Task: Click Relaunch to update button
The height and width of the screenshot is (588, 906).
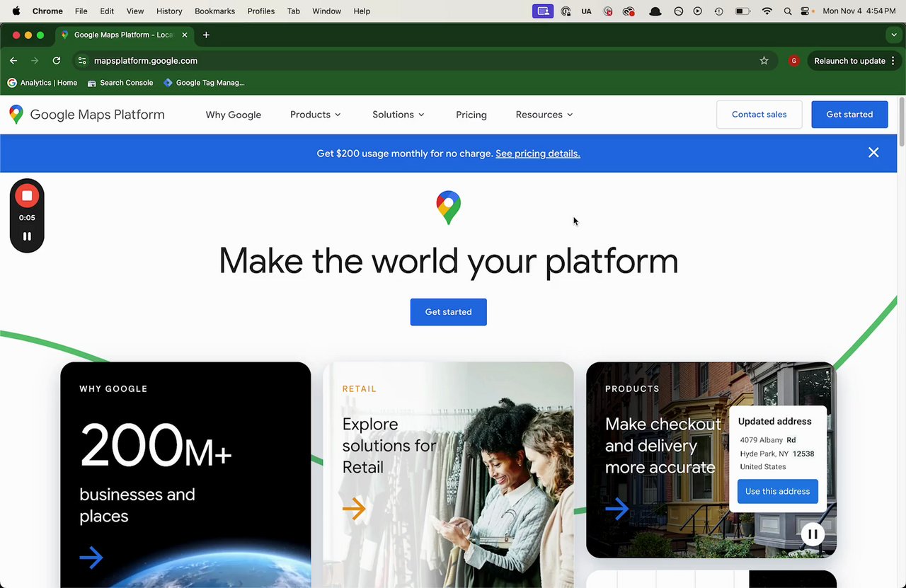Action: click(x=854, y=61)
